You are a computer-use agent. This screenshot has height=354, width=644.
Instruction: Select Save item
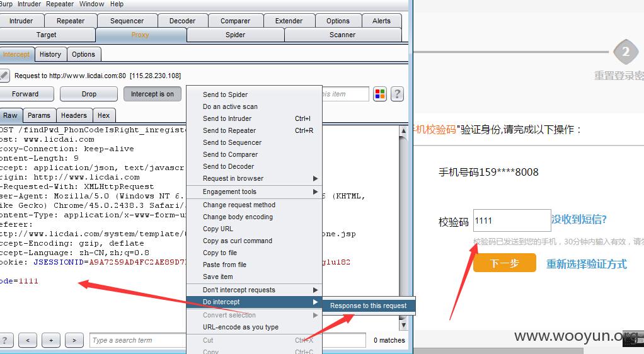pyautogui.click(x=254, y=277)
